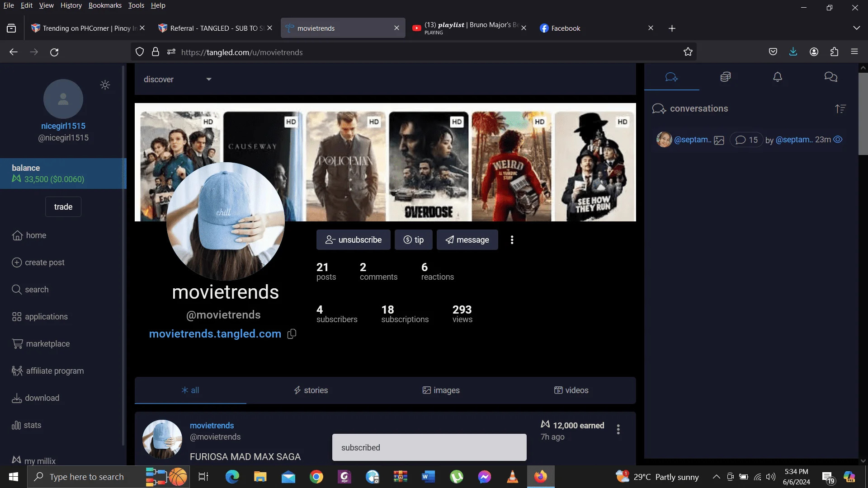Copy the movietrends.tangled.com link via copy icon
Image resolution: width=868 pixels, height=488 pixels.
click(x=292, y=334)
